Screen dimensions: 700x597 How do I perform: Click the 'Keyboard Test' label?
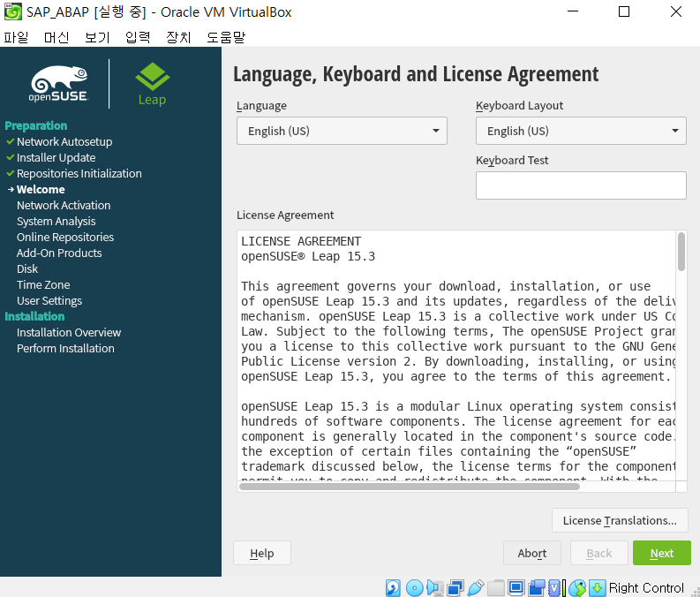point(512,161)
